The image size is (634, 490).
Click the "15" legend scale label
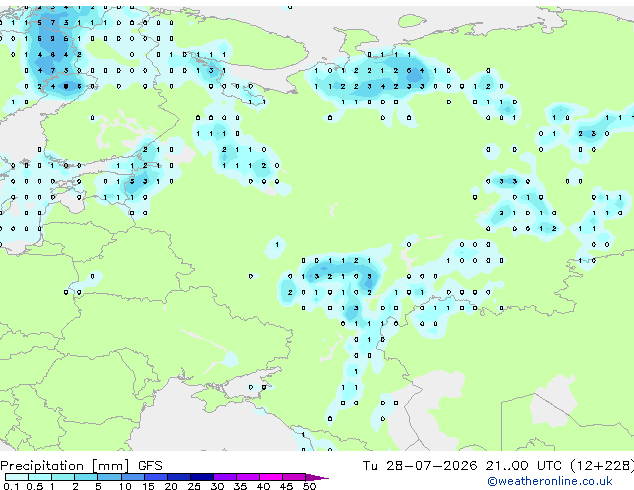(x=148, y=486)
